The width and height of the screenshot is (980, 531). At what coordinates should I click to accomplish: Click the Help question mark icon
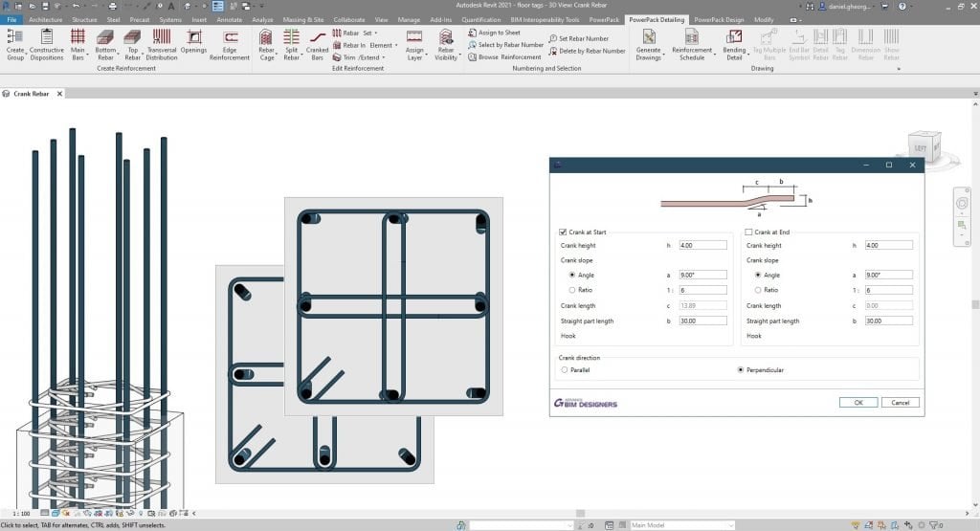click(x=902, y=7)
